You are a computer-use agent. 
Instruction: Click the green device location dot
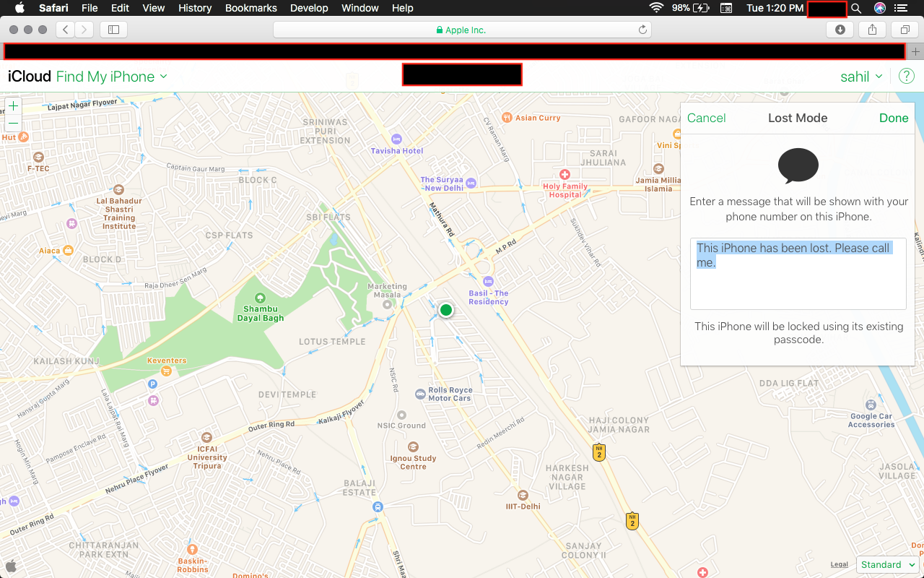pos(446,310)
